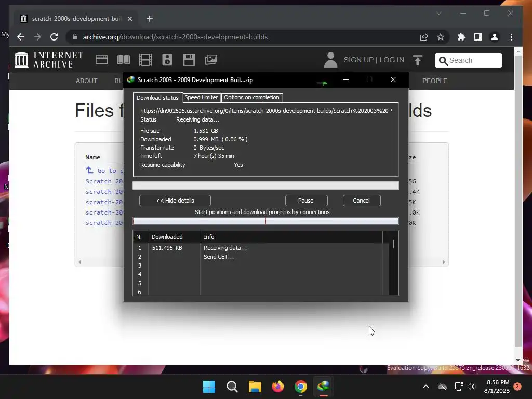
Task: Open the Texts book icon
Action: click(x=124, y=60)
